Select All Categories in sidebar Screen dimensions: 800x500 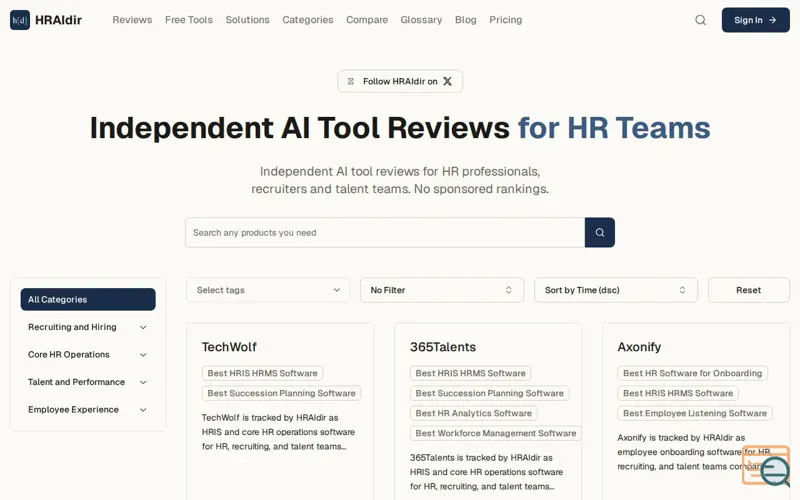(x=88, y=299)
